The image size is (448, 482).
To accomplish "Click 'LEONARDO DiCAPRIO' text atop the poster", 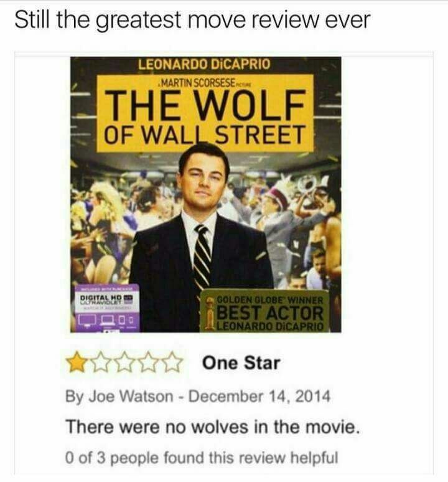I will (204, 64).
